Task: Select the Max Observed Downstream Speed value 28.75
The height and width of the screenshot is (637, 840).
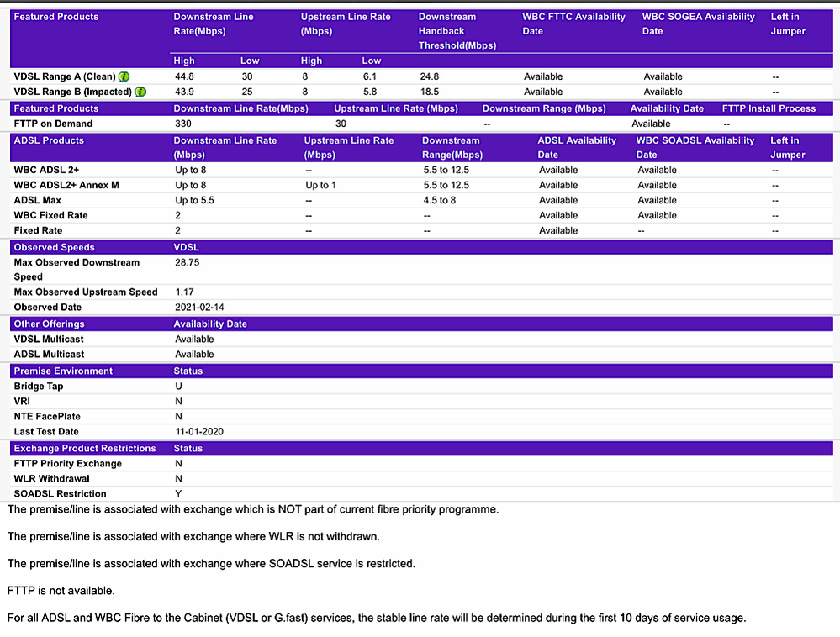Action: coord(188,262)
